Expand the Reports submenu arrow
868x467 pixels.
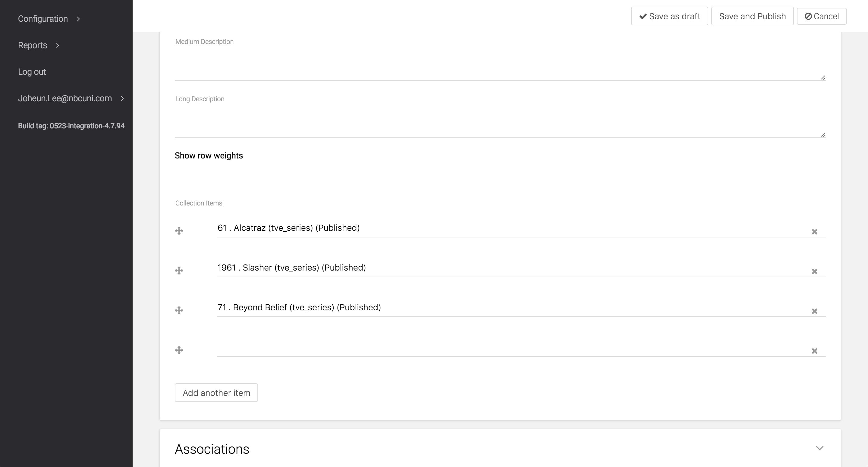click(x=58, y=45)
